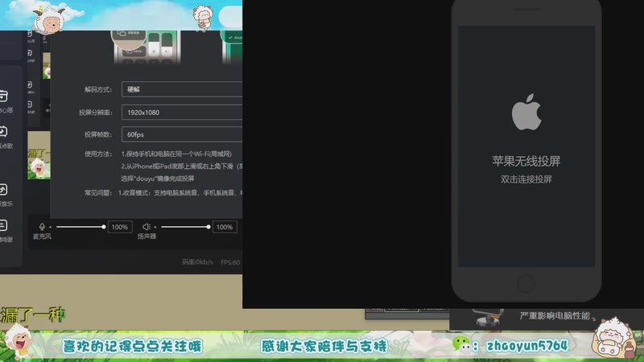Click the 感谢大家陪伴与支持 banner text
Screen dimensions: 644x362
pos(324,346)
